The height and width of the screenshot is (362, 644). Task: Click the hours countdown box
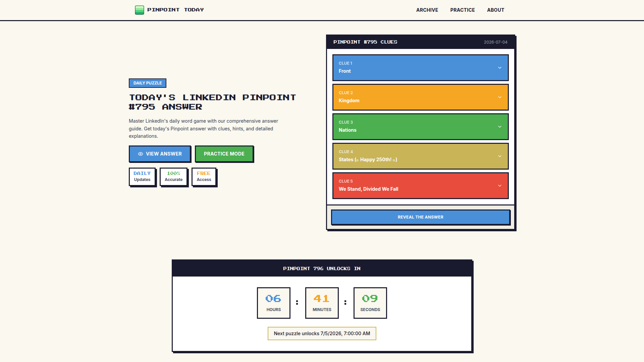tap(274, 303)
